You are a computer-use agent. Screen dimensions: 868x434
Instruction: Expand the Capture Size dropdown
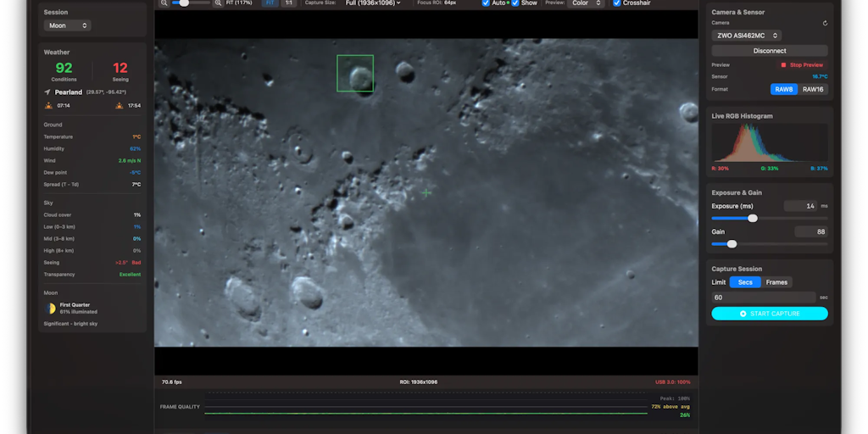[373, 3]
